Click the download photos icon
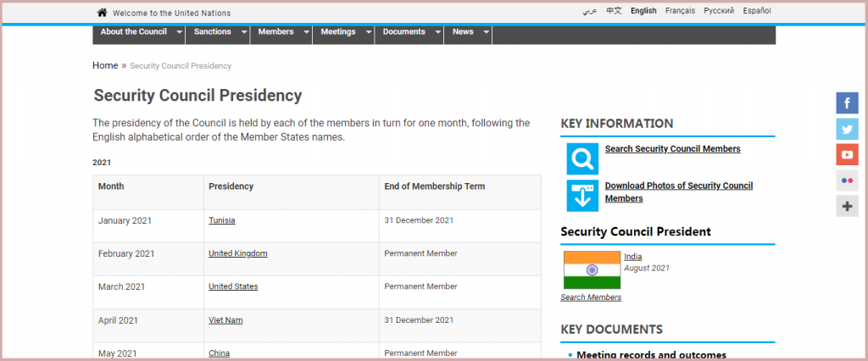Screen dimensions: 868x361 pos(582,196)
